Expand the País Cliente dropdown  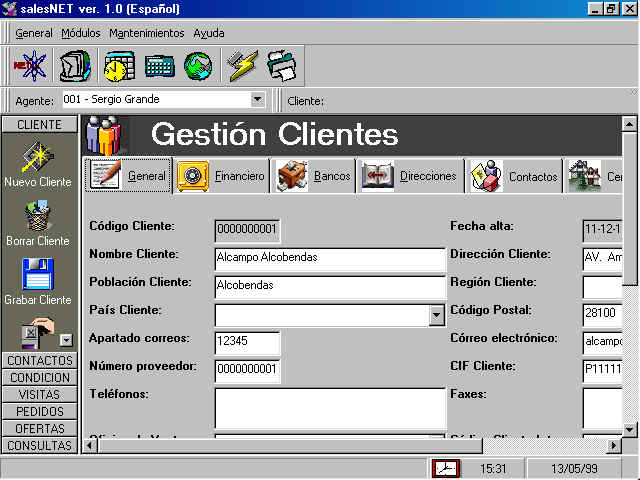(x=436, y=315)
